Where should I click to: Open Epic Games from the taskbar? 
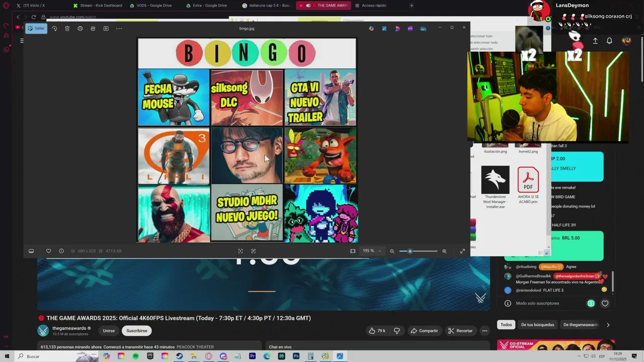tap(150, 356)
